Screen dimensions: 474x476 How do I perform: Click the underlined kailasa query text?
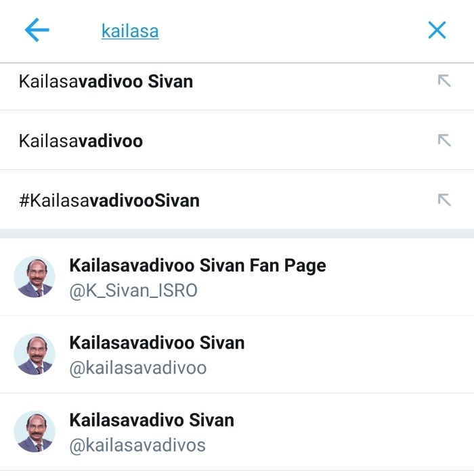[x=130, y=31]
